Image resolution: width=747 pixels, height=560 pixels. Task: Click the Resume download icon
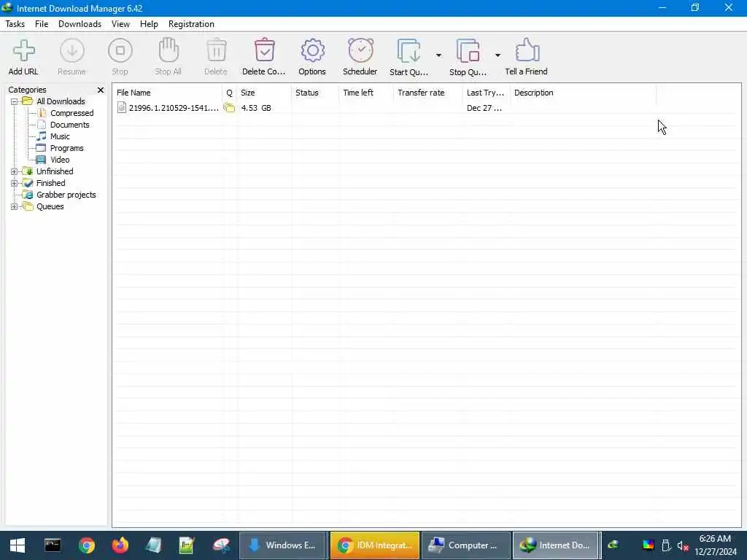[x=72, y=50]
